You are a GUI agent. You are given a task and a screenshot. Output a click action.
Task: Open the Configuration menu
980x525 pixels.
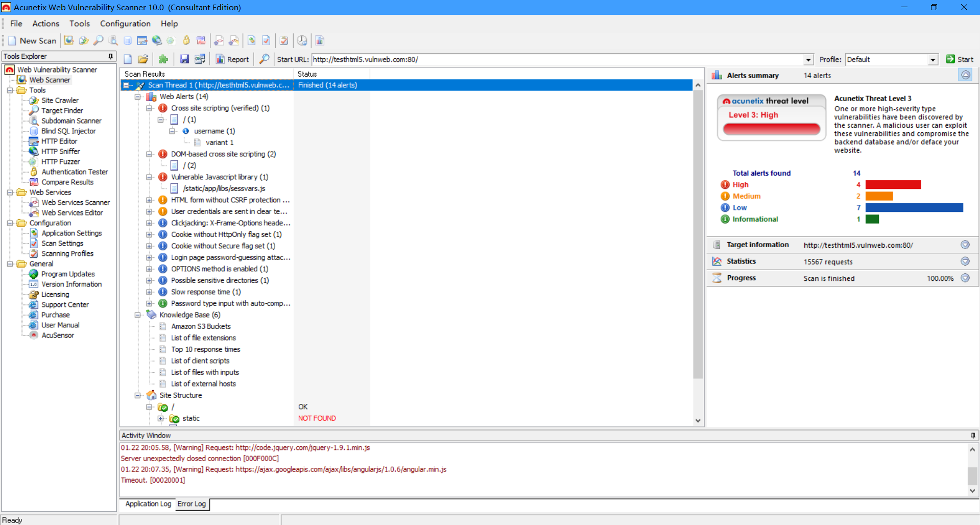(125, 23)
